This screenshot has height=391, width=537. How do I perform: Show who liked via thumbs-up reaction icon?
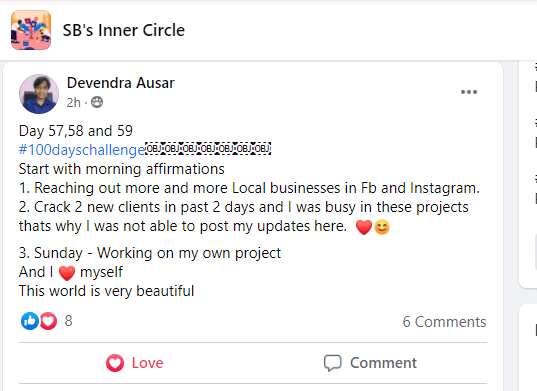pos(30,321)
